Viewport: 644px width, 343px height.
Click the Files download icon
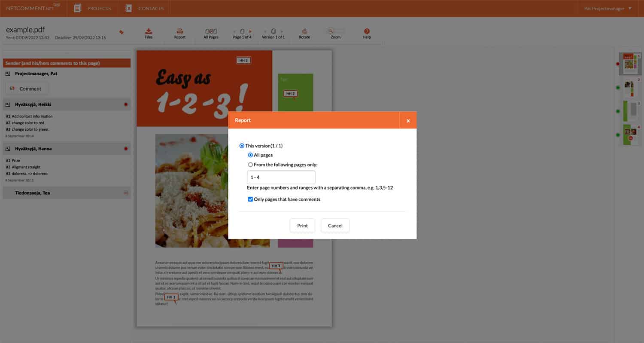point(149,31)
